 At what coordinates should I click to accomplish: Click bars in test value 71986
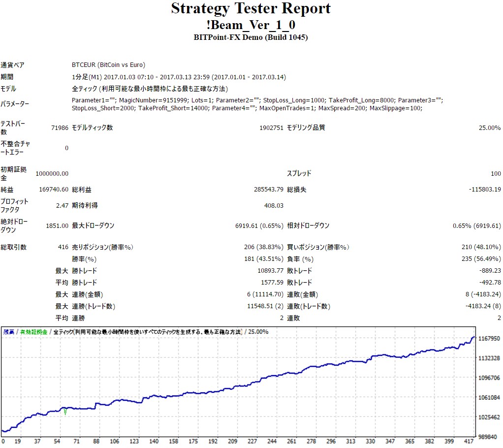pos(60,128)
